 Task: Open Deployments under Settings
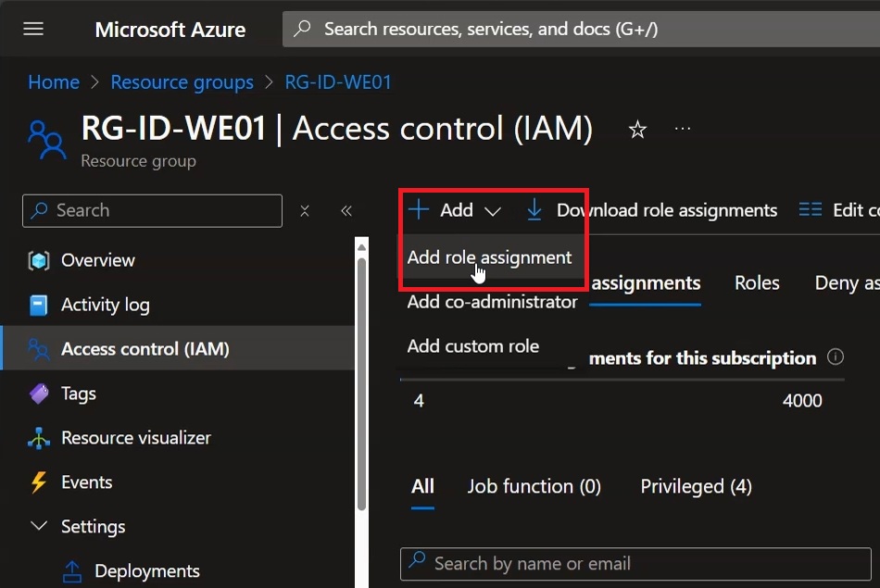tap(147, 571)
